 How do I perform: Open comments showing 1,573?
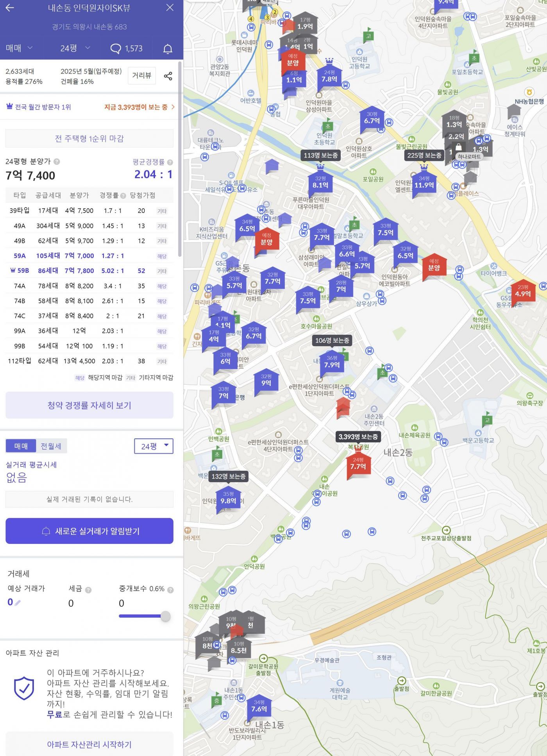click(x=126, y=48)
